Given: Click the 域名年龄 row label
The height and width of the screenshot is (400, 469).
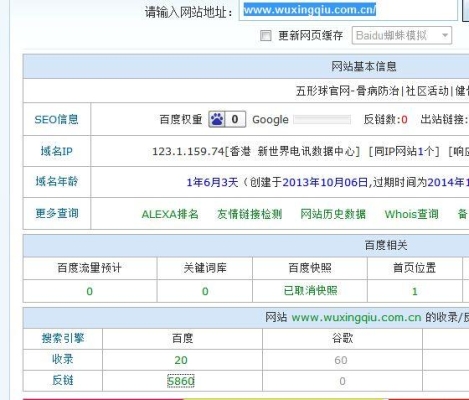Looking at the screenshot, I should 57,181.
